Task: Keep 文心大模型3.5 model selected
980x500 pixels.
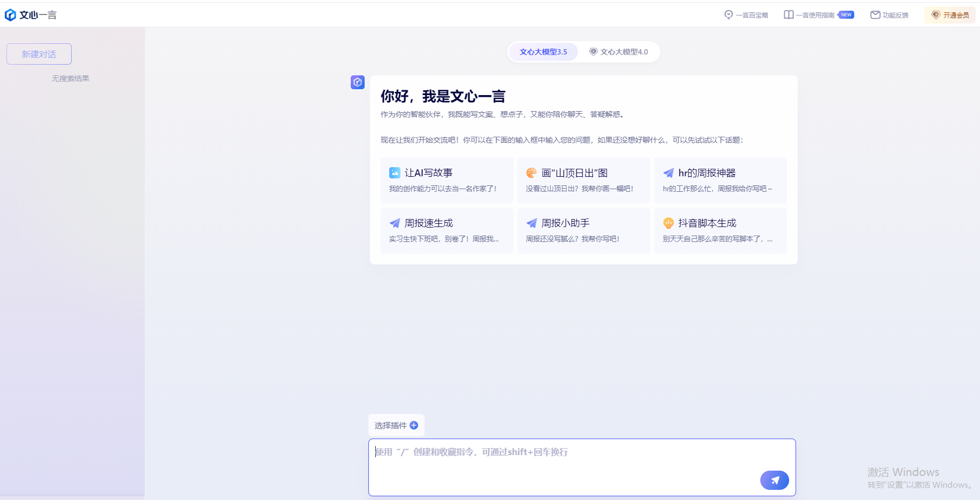Action: tap(543, 51)
